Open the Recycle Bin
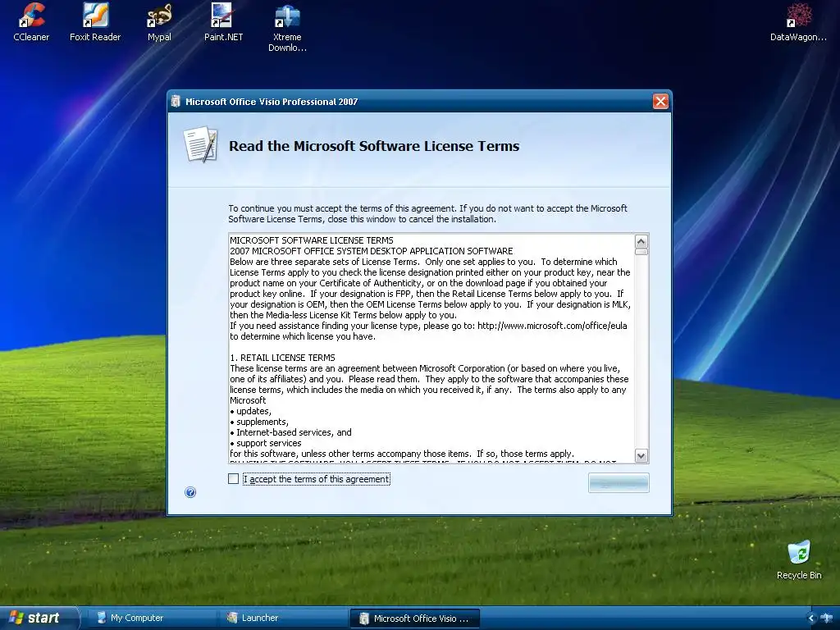 pyautogui.click(x=799, y=560)
